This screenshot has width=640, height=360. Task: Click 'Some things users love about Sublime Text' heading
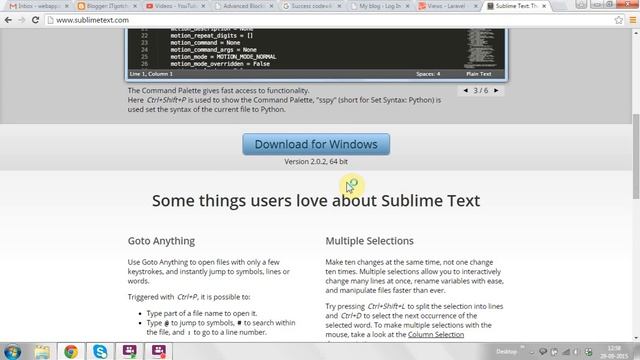point(316,201)
